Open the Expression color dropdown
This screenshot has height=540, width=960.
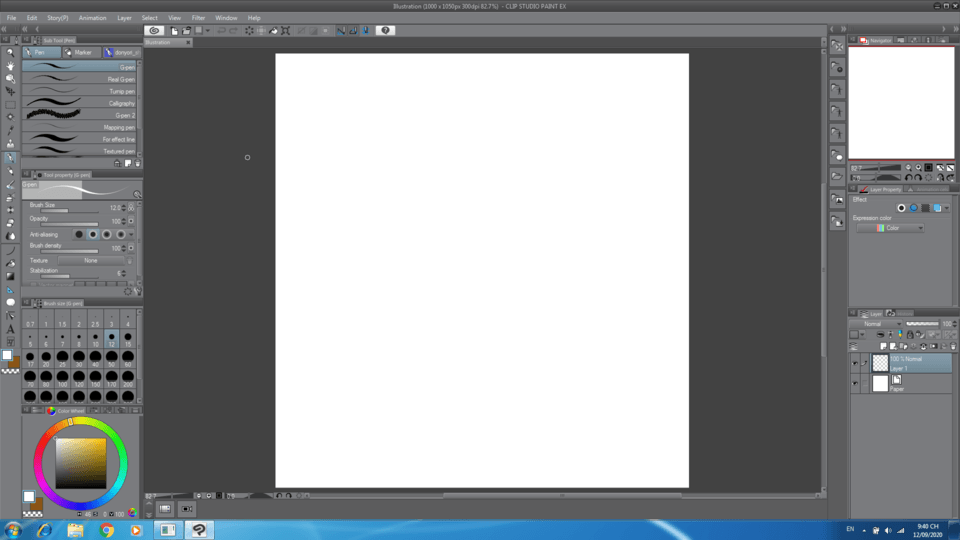tap(890, 228)
